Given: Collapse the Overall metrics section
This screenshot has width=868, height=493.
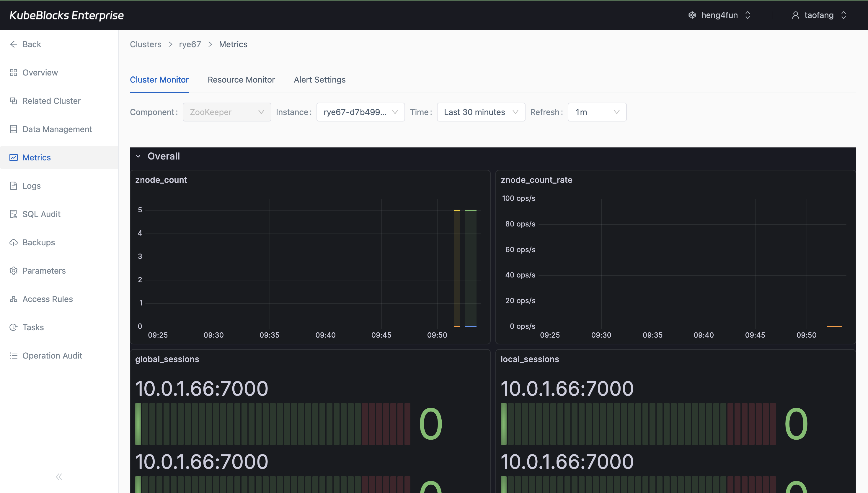Looking at the screenshot, I should point(139,156).
